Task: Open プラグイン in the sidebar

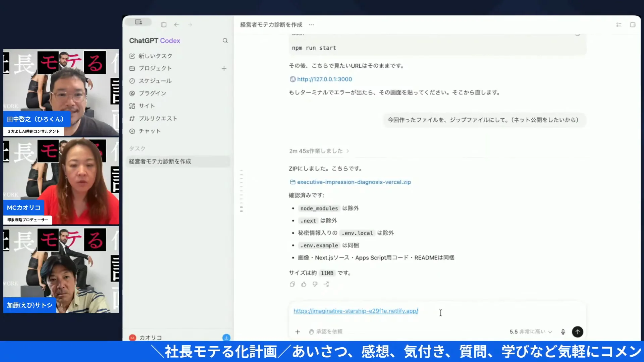Action: pos(148,93)
